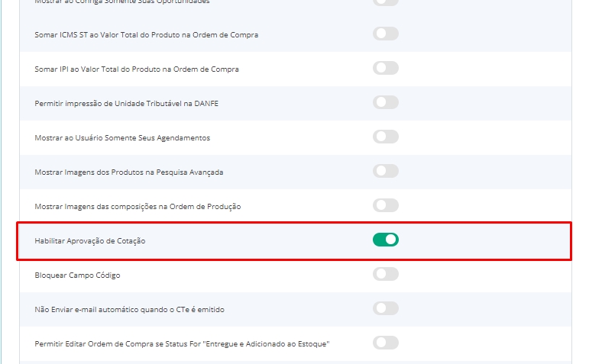Select the Permitir impressão de Unidade Tributável label
589x364 pixels.
point(132,104)
